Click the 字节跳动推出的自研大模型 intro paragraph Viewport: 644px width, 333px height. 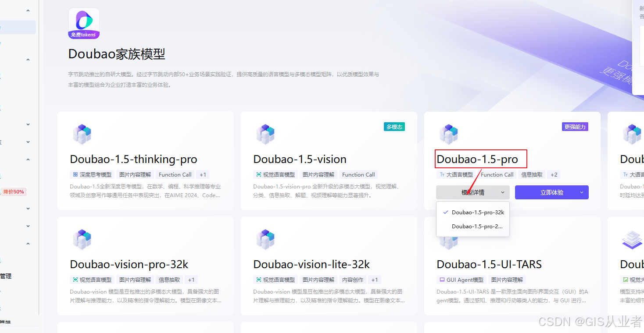(224, 79)
